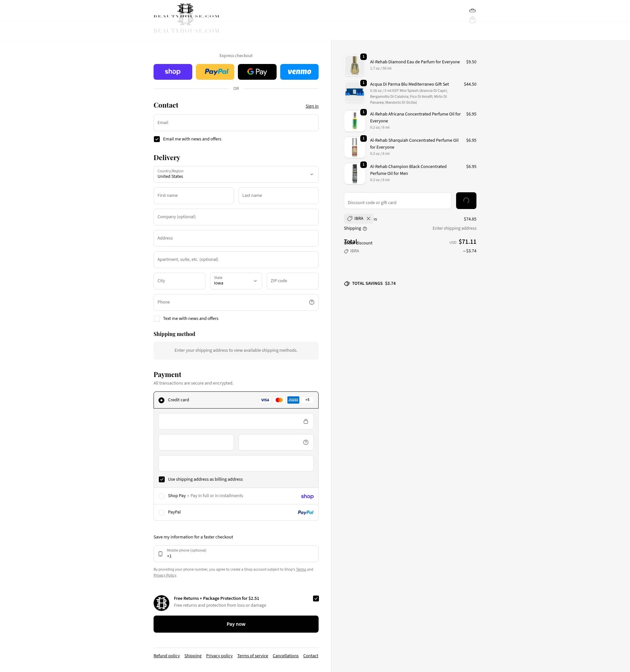Toggle Free Returns package protection checkbox
The height and width of the screenshot is (672, 630).
pos(316,598)
